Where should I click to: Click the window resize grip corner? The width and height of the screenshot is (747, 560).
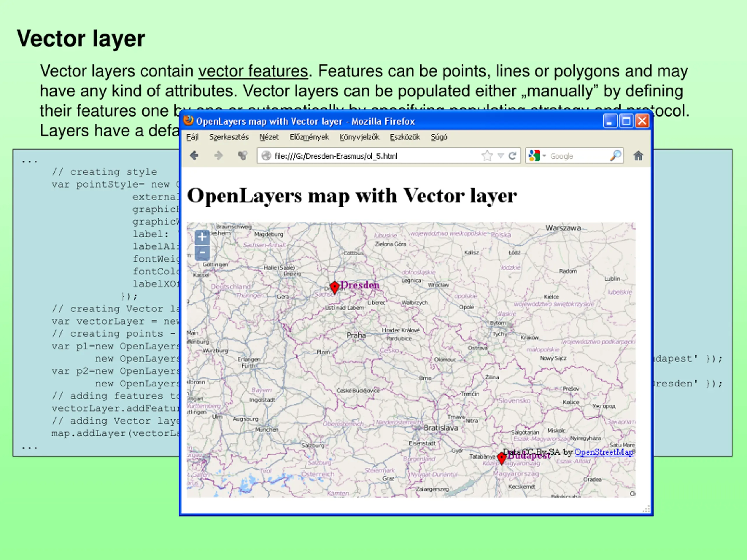(646, 509)
